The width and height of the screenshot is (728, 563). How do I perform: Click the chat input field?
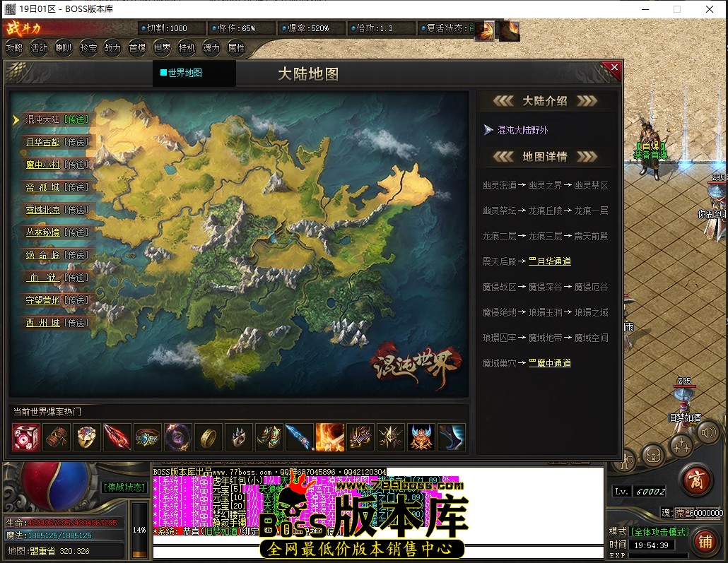pos(378,552)
